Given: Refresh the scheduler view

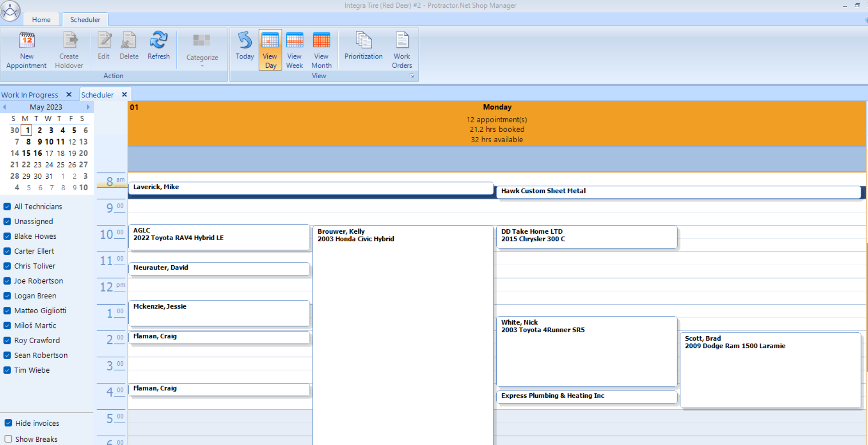Looking at the screenshot, I should point(158,46).
